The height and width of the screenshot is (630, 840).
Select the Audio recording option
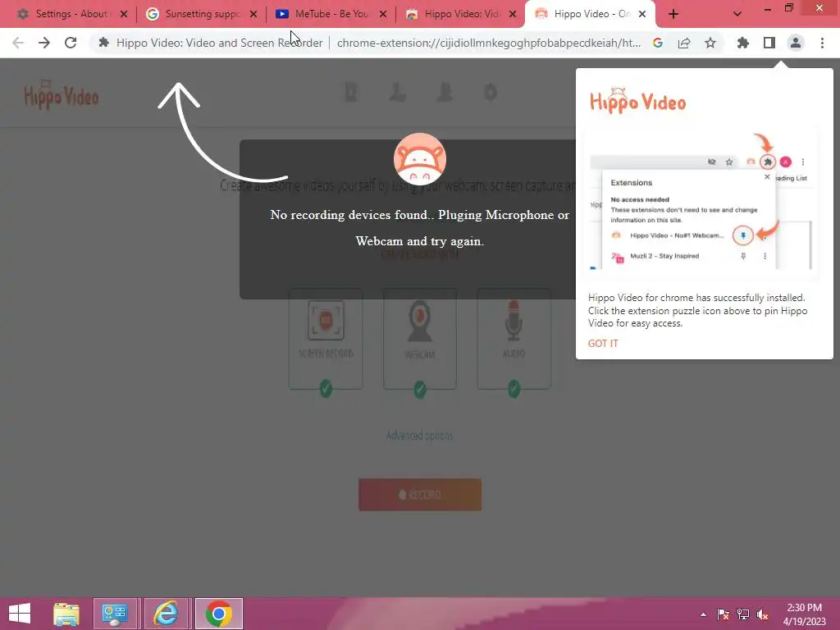(514, 339)
